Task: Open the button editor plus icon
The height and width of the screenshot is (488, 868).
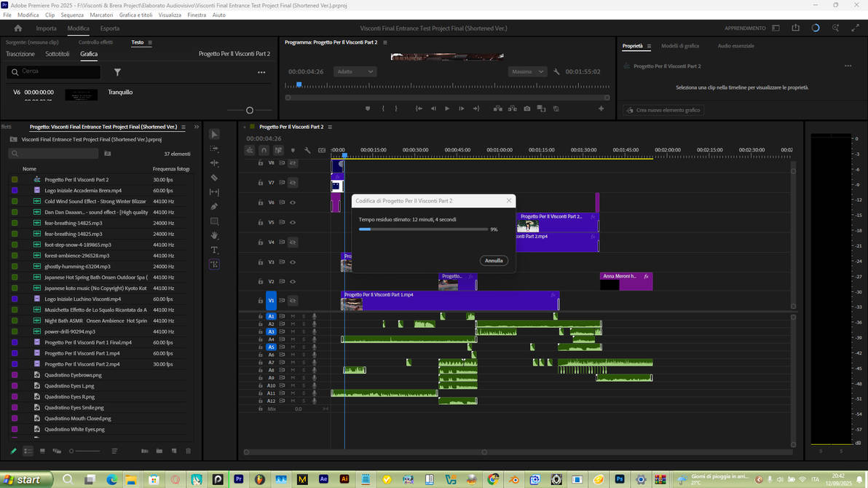Action: [x=601, y=109]
